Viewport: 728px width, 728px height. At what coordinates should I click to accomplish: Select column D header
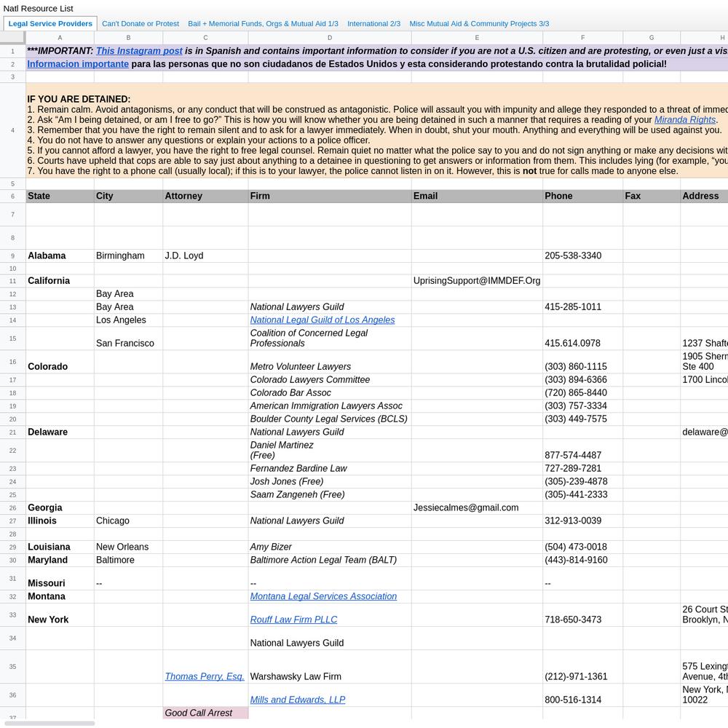coord(330,38)
